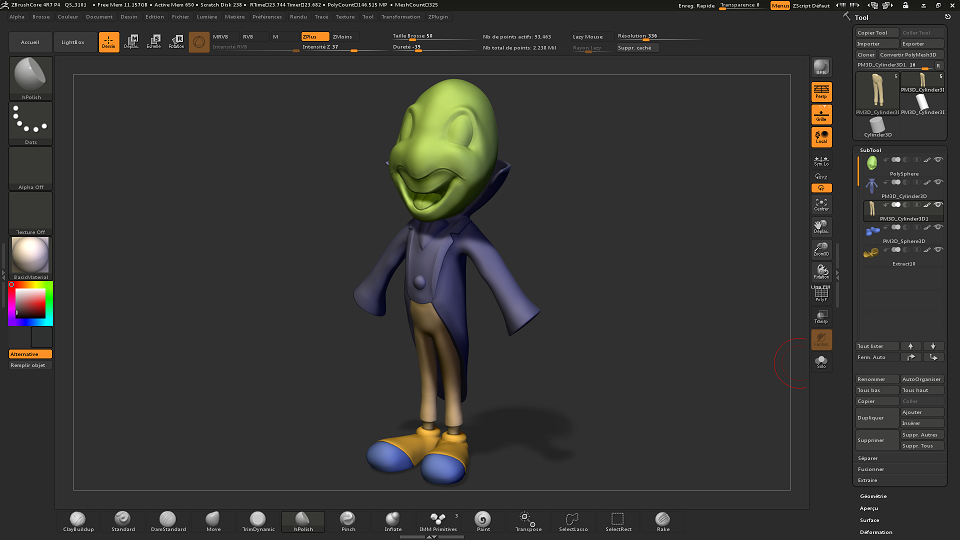
Task: Open the BasicMaterial selector
Action: coord(31,258)
